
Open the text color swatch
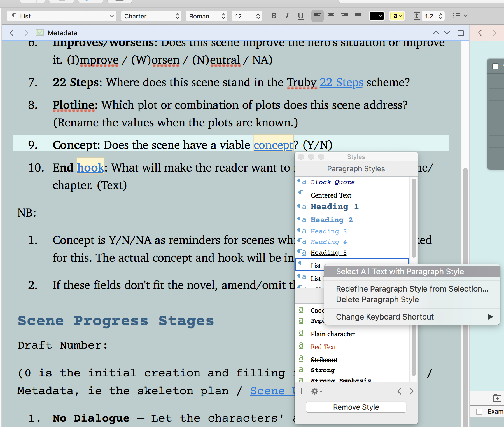pos(377,16)
